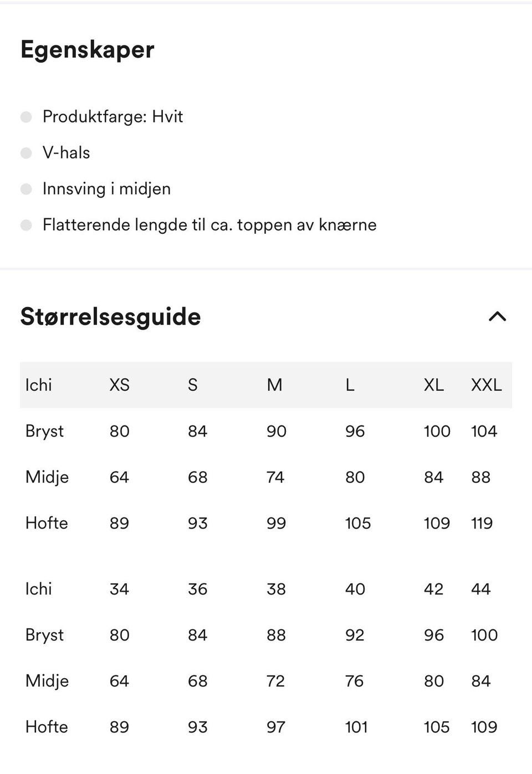Image resolution: width=532 pixels, height=774 pixels.
Task: Click the Størrelsesguide heading
Action: click(110, 317)
